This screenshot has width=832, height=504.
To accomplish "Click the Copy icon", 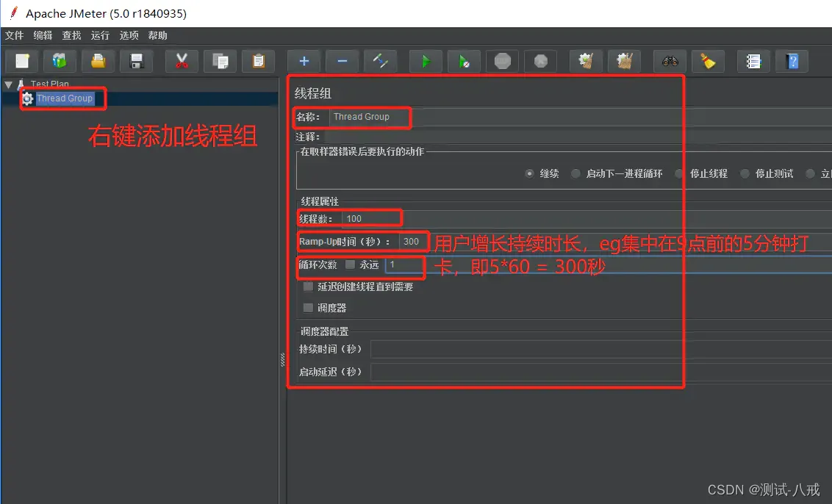I will click(x=220, y=62).
